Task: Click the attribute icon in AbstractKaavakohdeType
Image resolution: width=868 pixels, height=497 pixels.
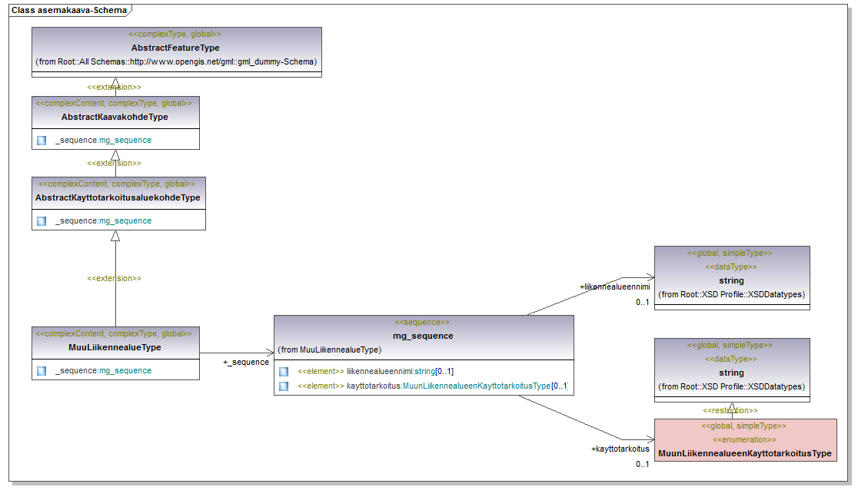Action: [x=42, y=141]
